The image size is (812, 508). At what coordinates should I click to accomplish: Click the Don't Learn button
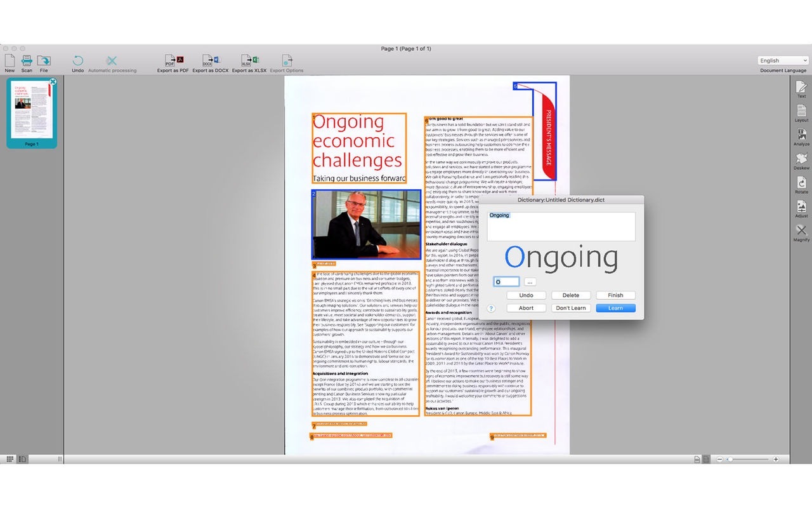[571, 308]
